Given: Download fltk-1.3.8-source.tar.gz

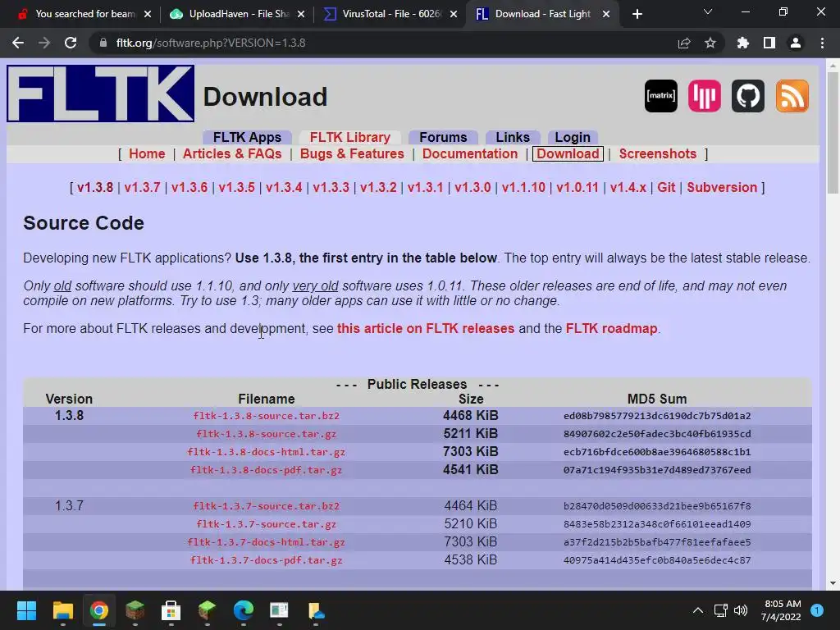Looking at the screenshot, I should 267,434.
